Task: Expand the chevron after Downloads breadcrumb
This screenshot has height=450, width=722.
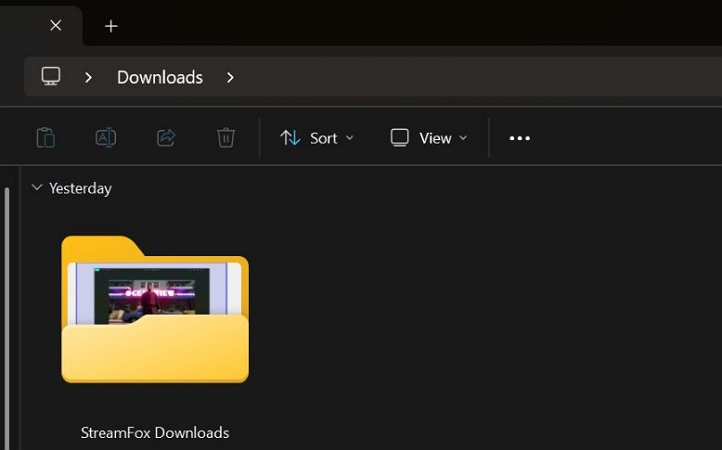Action: pyautogui.click(x=230, y=77)
